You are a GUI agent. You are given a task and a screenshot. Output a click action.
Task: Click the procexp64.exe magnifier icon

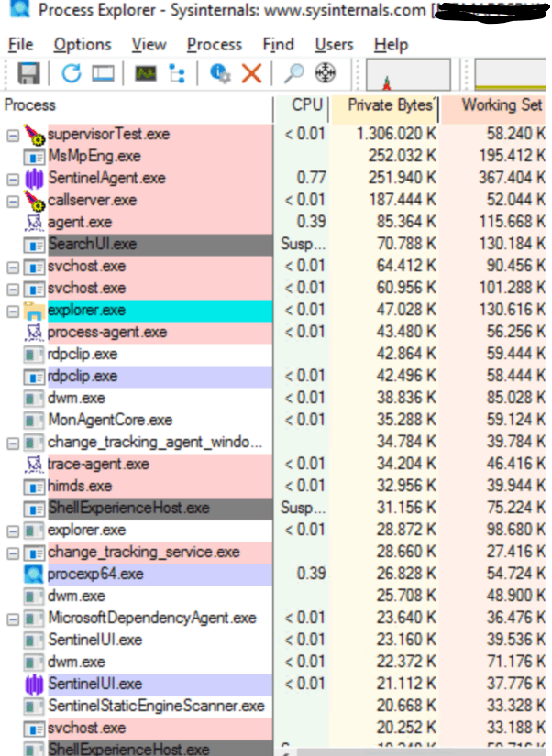click(x=34, y=575)
